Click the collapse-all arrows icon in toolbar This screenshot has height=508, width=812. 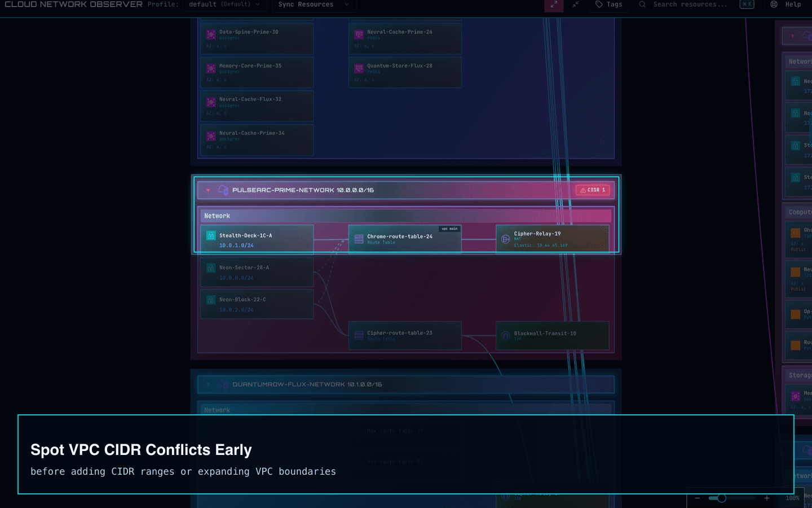click(576, 5)
